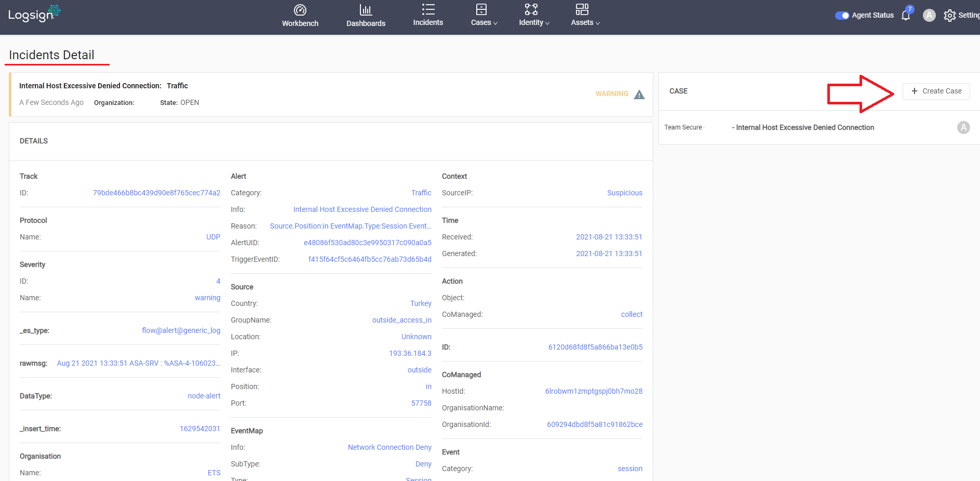980x481 pixels.
Task: Click the _es_type flow@alert@generic_log value
Action: [181, 330]
